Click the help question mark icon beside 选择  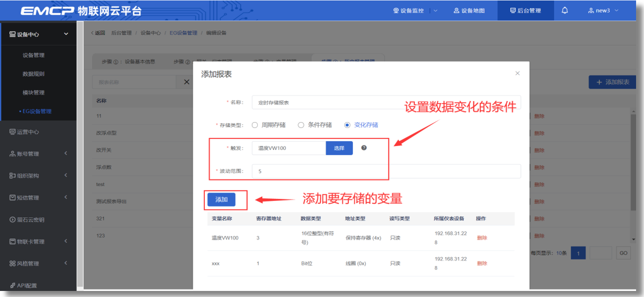pos(364,148)
